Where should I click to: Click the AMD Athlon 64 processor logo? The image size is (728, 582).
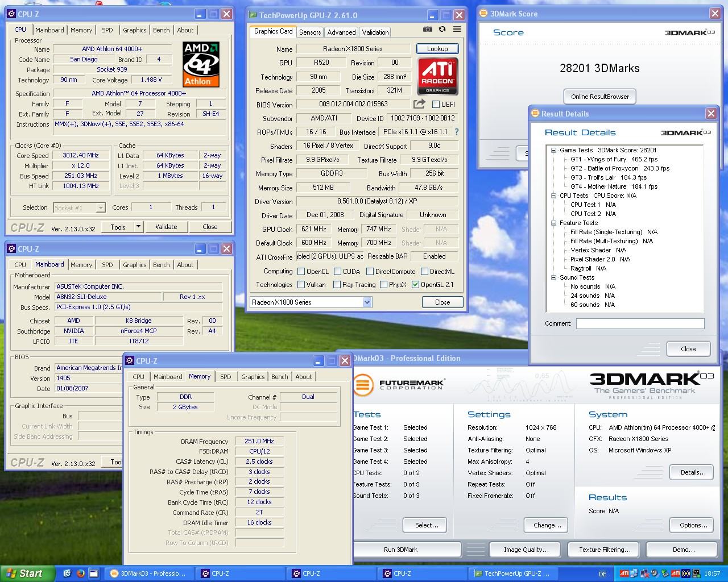pos(201,64)
